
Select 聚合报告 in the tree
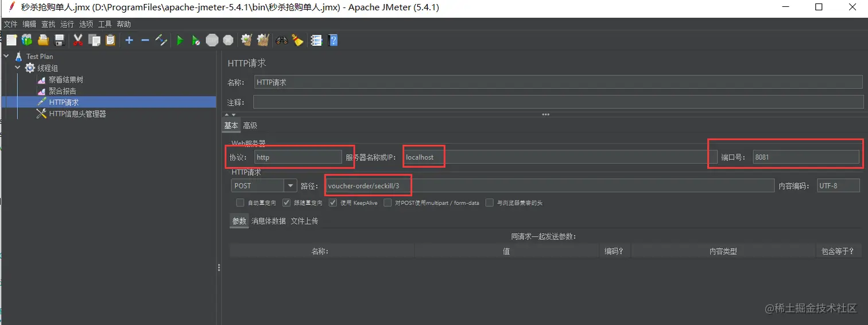pos(63,91)
